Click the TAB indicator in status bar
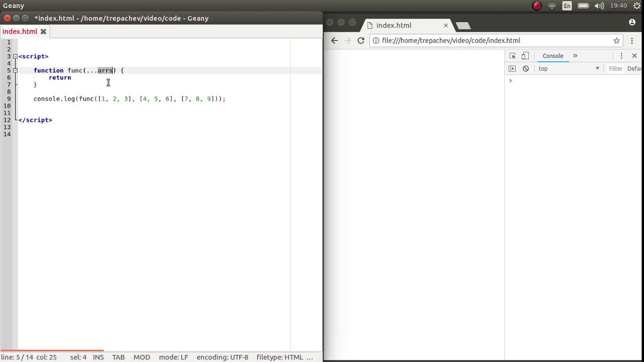Image resolution: width=644 pixels, height=362 pixels. click(x=118, y=357)
